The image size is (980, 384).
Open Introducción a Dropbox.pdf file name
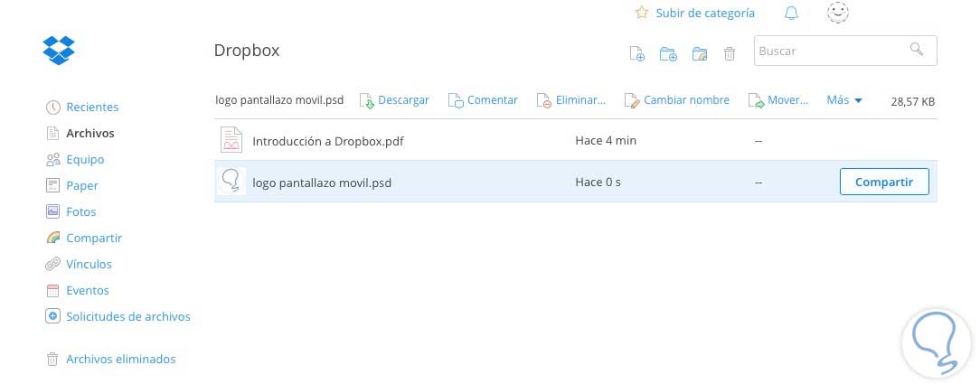coord(328,141)
